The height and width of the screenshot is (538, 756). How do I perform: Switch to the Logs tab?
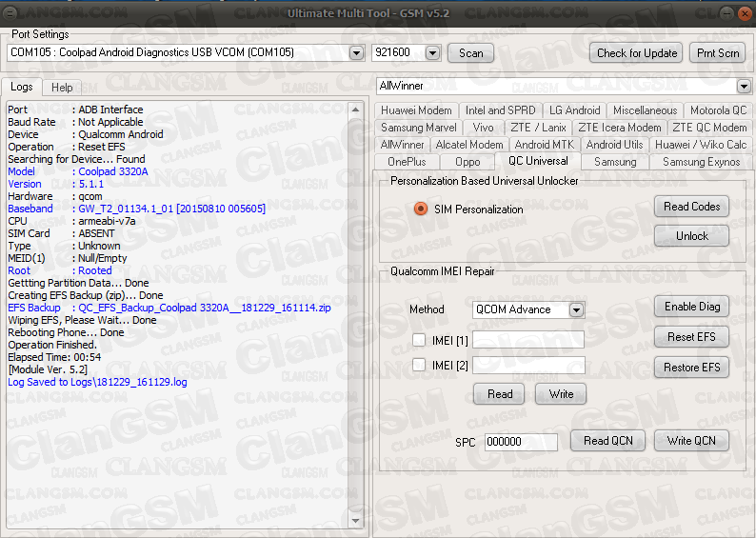pos(22,87)
